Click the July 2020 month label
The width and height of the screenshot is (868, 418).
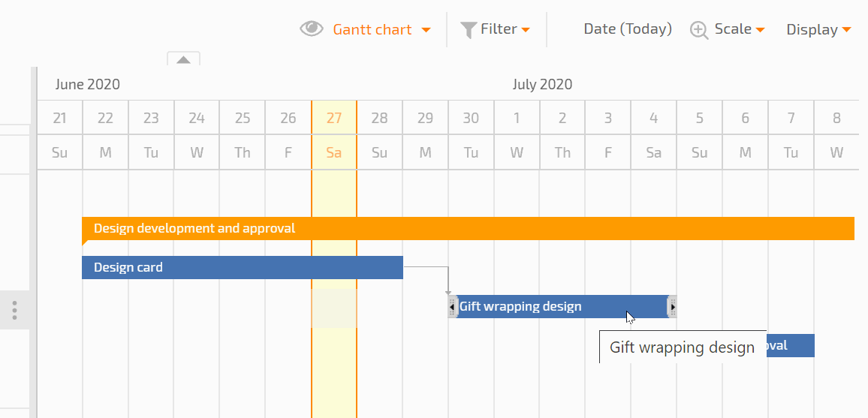542,85
